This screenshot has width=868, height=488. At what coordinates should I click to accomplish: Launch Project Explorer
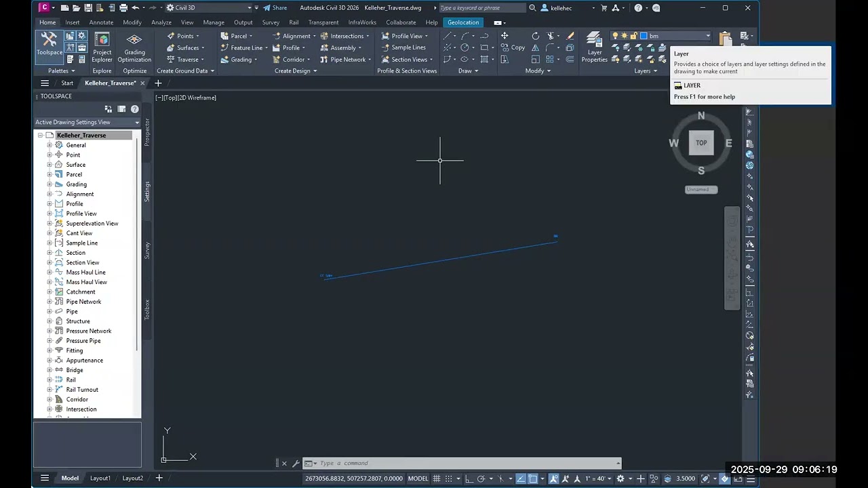[102, 47]
